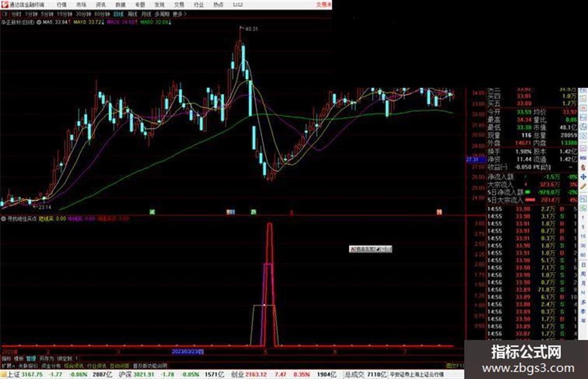Click the 绑定到 button
Screen dimensions: 588x379
pos(65,358)
